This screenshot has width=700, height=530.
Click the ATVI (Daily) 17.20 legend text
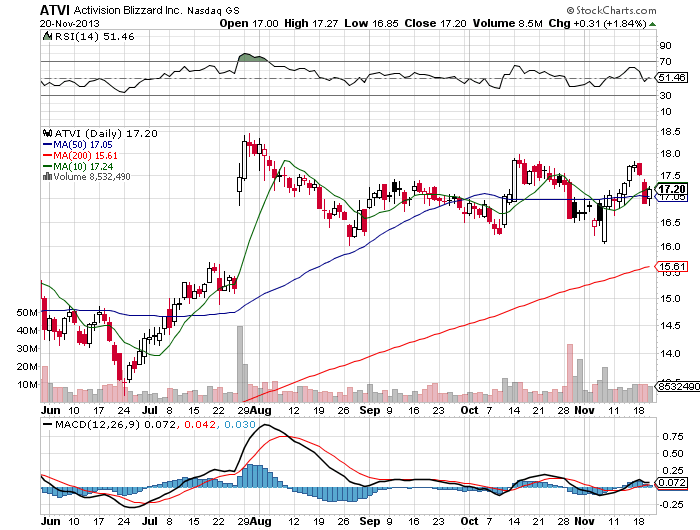(x=106, y=134)
